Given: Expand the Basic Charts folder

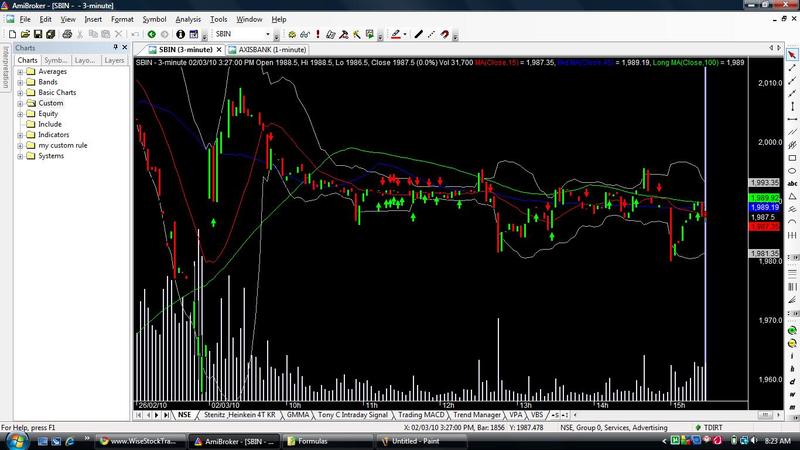Looking at the screenshot, I should point(20,93).
